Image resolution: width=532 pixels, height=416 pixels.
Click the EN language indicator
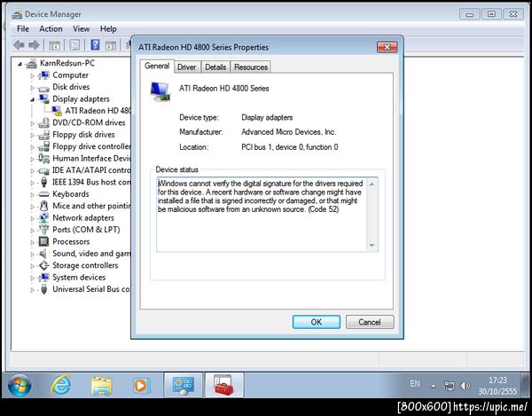[415, 384]
